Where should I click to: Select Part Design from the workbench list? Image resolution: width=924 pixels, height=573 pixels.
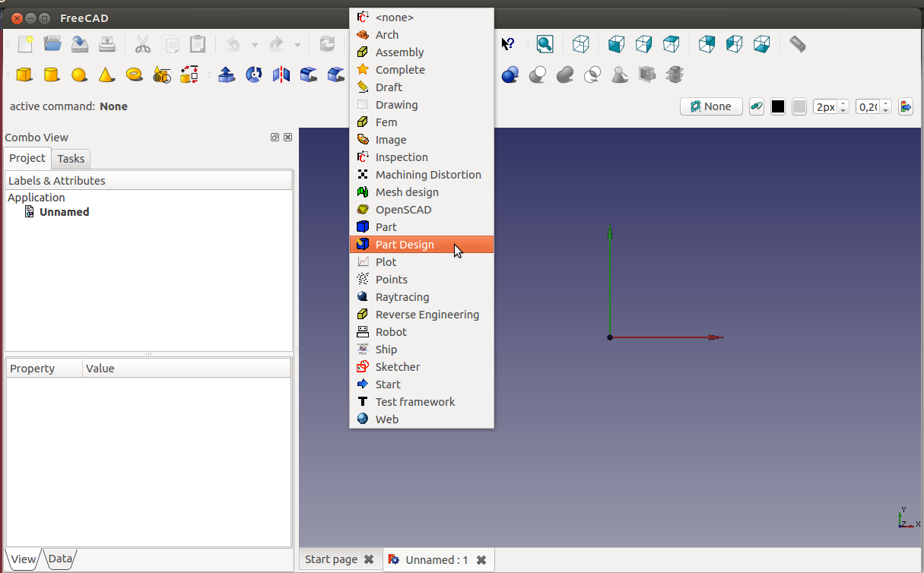[x=405, y=245]
